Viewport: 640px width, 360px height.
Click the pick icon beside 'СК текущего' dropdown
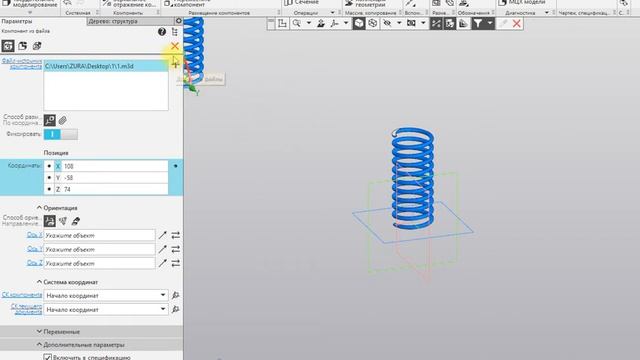click(x=176, y=309)
